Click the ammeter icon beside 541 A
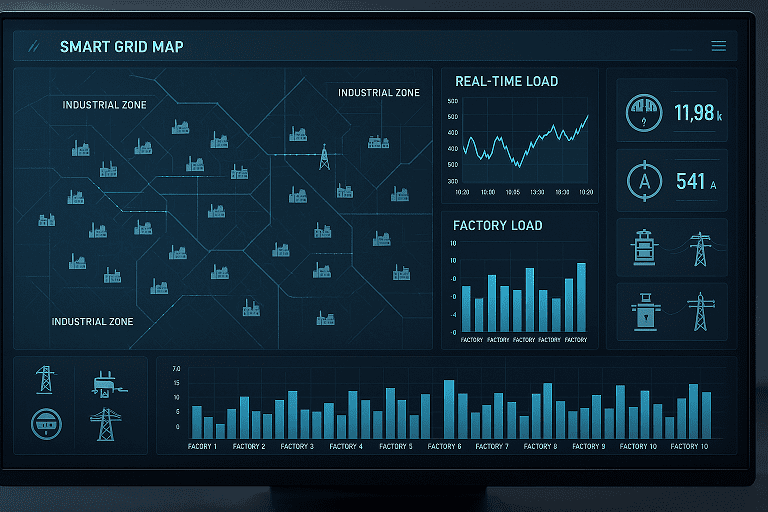This screenshot has height=512, width=768. point(643,181)
